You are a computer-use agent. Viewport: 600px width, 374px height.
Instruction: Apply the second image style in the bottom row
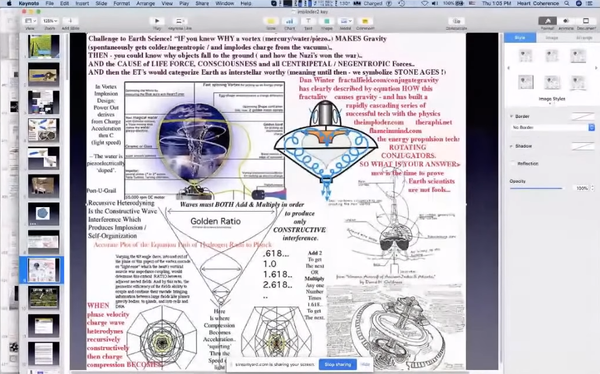pyautogui.click(x=552, y=82)
